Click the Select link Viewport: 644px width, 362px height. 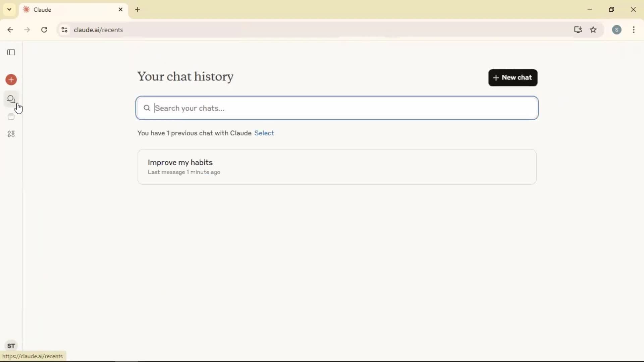pyautogui.click(x=264, y=133)
